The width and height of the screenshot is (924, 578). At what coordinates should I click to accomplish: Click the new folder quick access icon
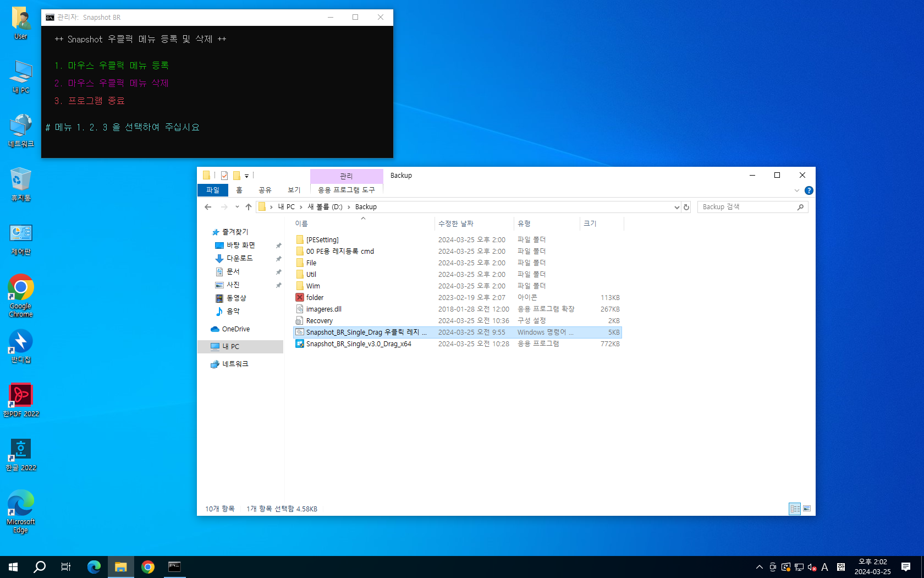point(237,176)
